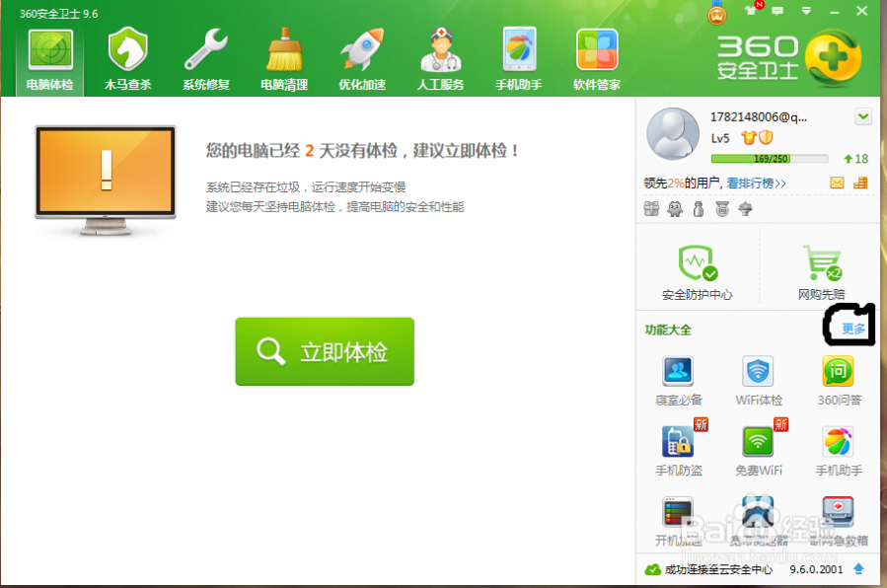Click the 169/250 level progress bar
The width and height of the screenshot is (887, 588).
[x=769, y=159]
